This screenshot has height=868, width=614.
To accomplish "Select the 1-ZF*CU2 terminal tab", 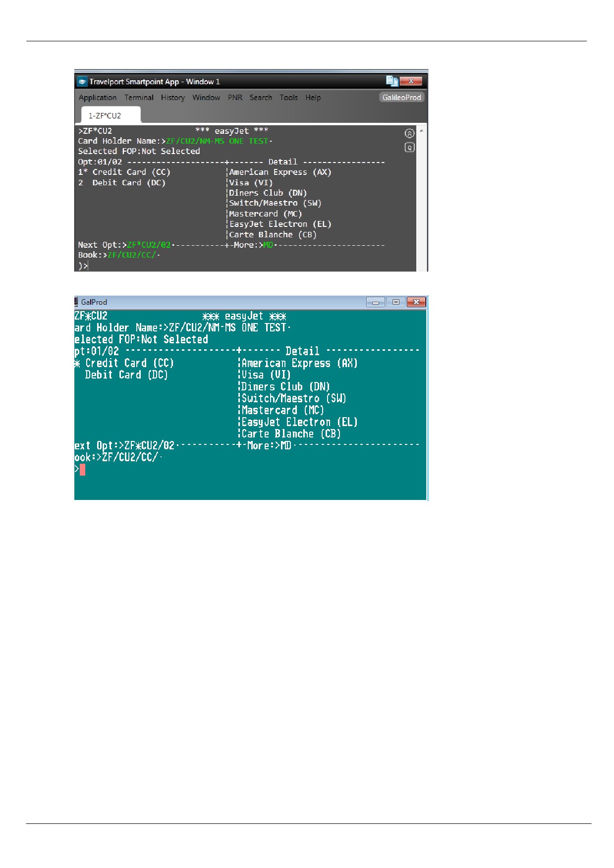I will tap(111, 115).
